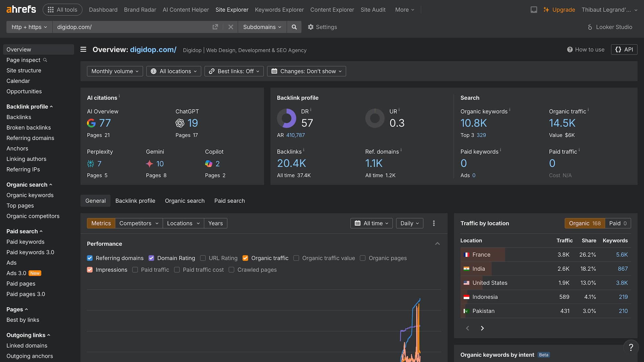Open the All tools grid menu
Screen dimensions: 644x362
tap(62, 10)
